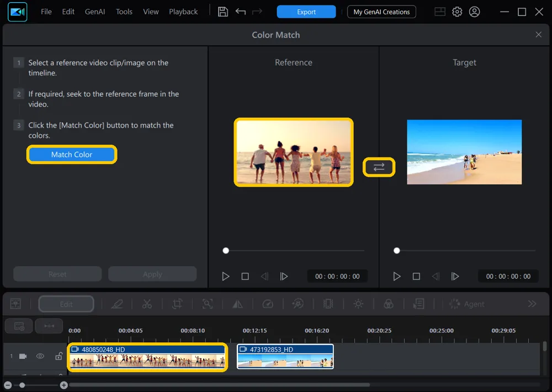Open preferences gear icon
Viewport: 552px width, 392px height.
click(x=457, y=12)
